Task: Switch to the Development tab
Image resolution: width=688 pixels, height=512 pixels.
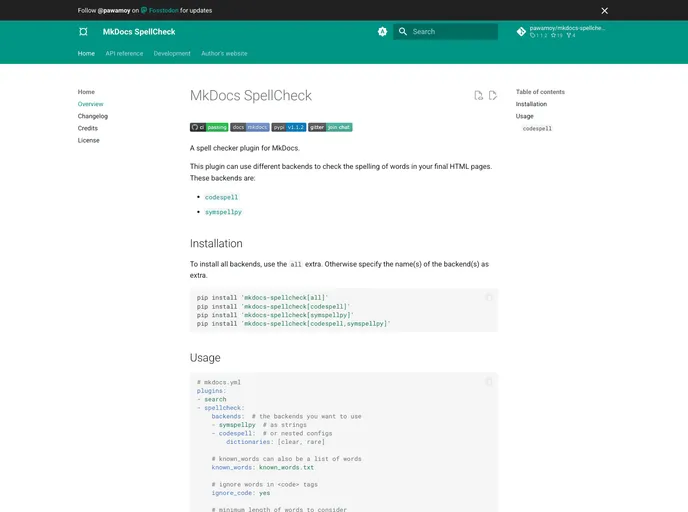Action: point(172,54)
